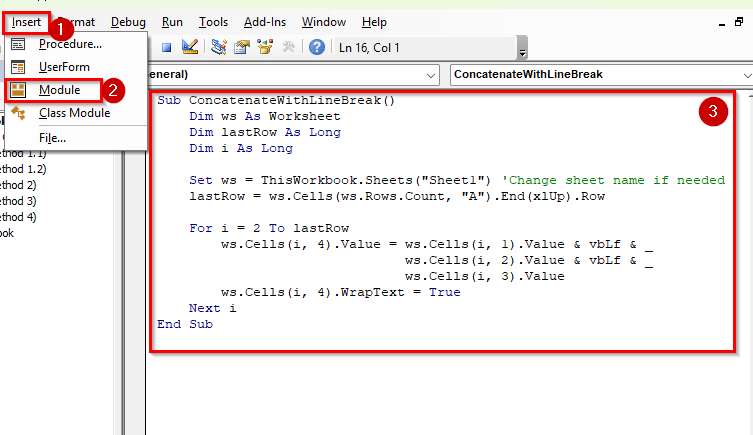Click the 'Change sheet name if needed' comment
The width and height of the screenshot is (753, 435).
tap(613, 180)
